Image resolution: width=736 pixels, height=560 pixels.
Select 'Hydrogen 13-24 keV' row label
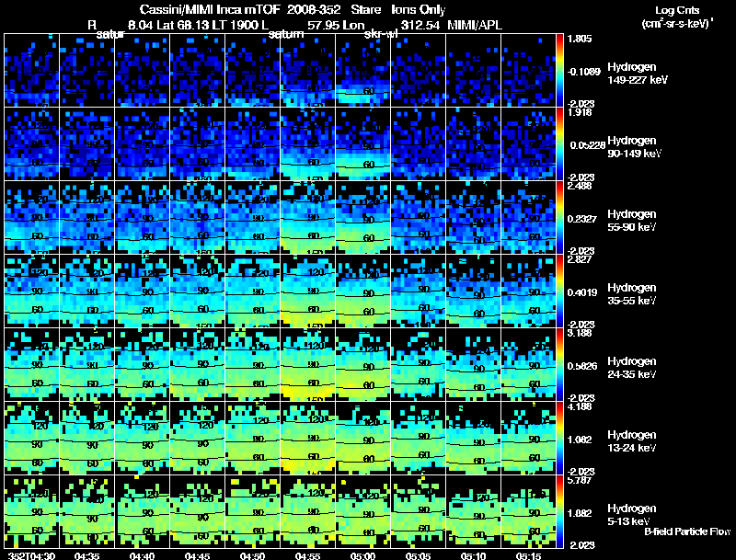tap(632, 441)
